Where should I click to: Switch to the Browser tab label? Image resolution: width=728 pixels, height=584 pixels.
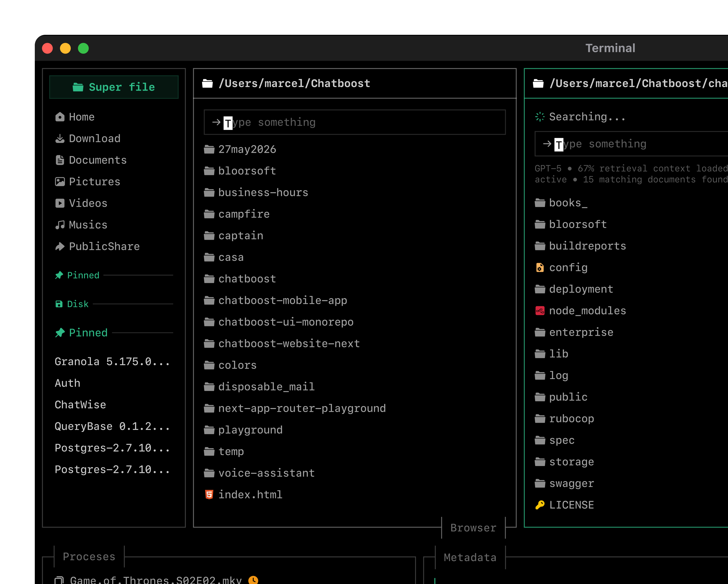tap(473, 528)
